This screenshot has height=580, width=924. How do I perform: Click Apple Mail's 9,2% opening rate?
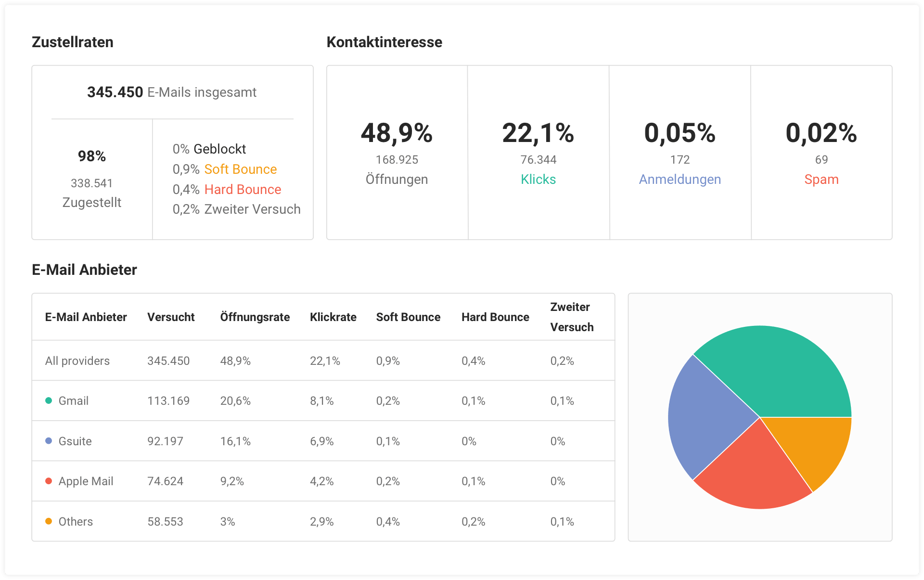tap(232, 481)
